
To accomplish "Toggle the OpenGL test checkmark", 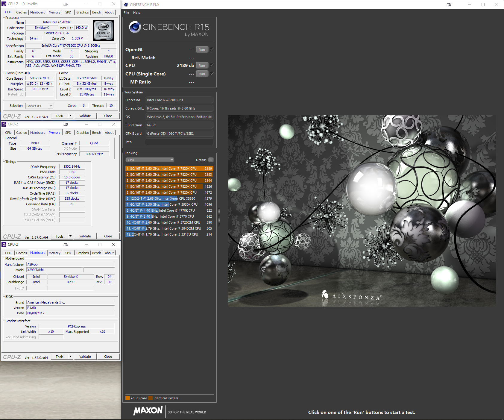I will click(x=212, y=49).
